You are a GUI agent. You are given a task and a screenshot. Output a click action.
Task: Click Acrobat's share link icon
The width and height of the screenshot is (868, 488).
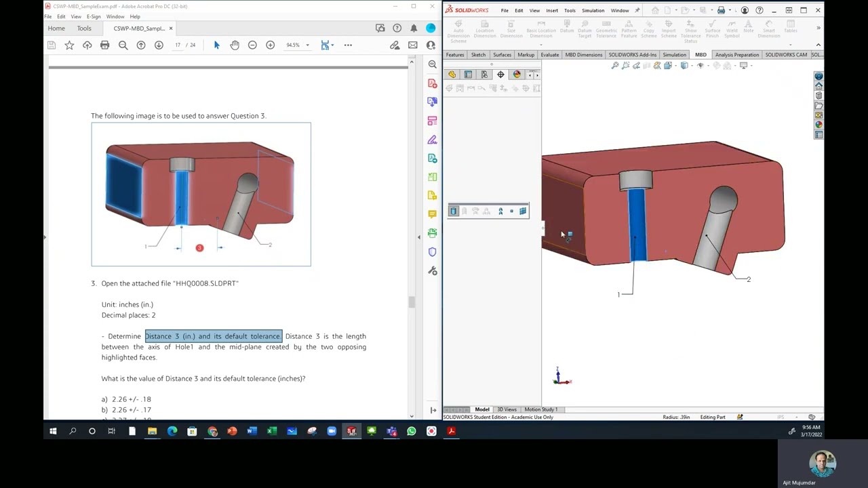395,45
